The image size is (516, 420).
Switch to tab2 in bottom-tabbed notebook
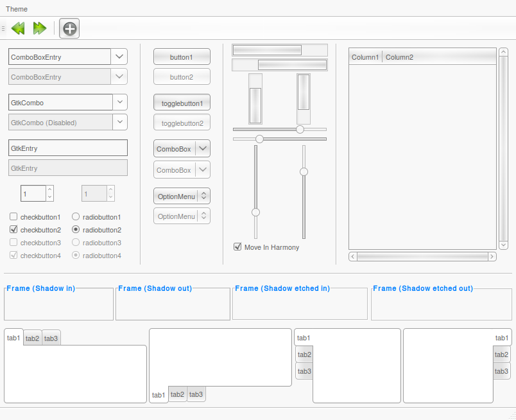(177, 394)
